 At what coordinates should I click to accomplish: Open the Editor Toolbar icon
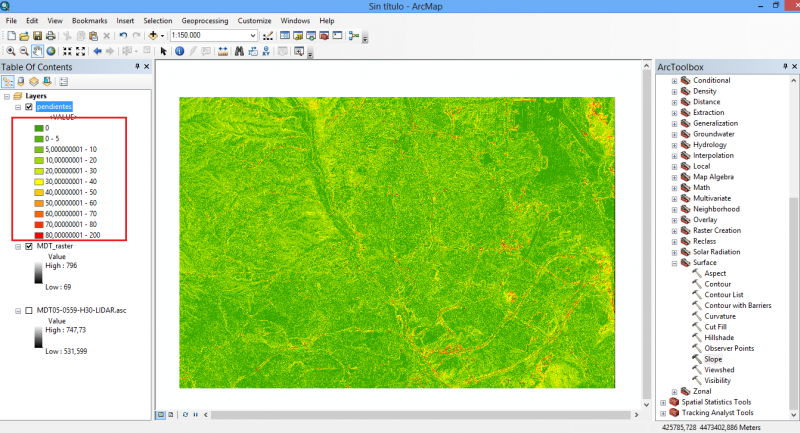coord(268,36)
